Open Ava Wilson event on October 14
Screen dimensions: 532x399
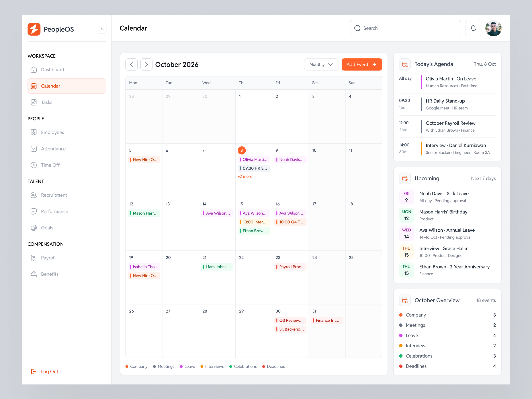point(217,213)
